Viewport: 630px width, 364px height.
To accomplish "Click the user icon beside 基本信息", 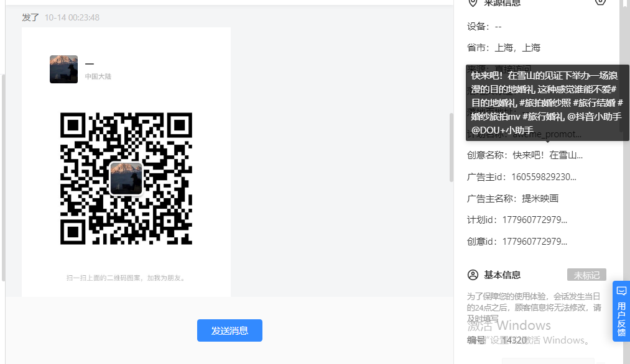I will point(473,275).
